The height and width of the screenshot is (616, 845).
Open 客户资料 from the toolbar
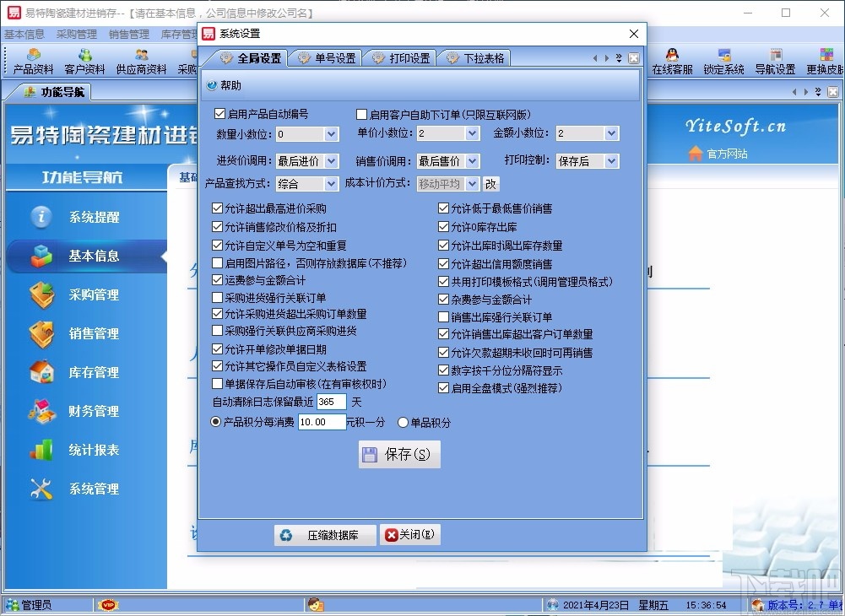pos(84,59)
